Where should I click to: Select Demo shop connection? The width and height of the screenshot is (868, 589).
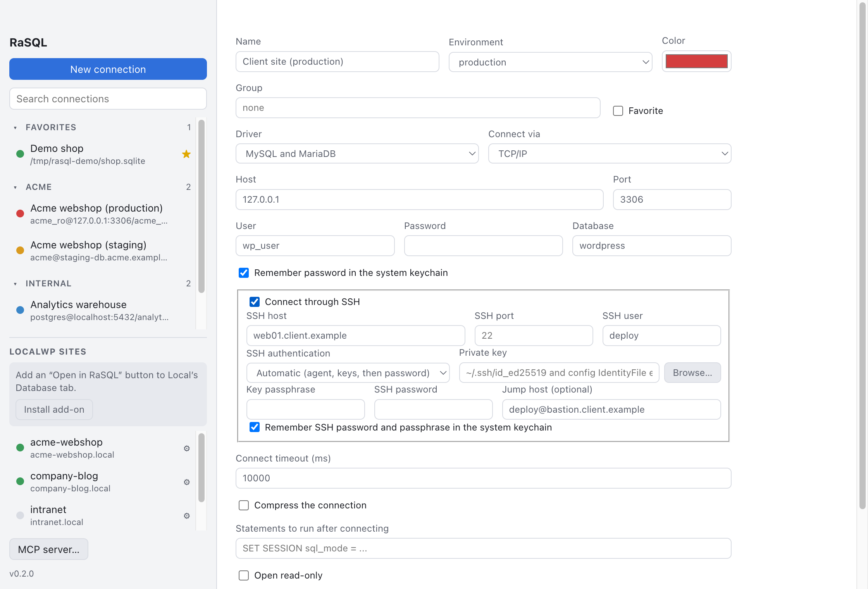tap(103, 154)
